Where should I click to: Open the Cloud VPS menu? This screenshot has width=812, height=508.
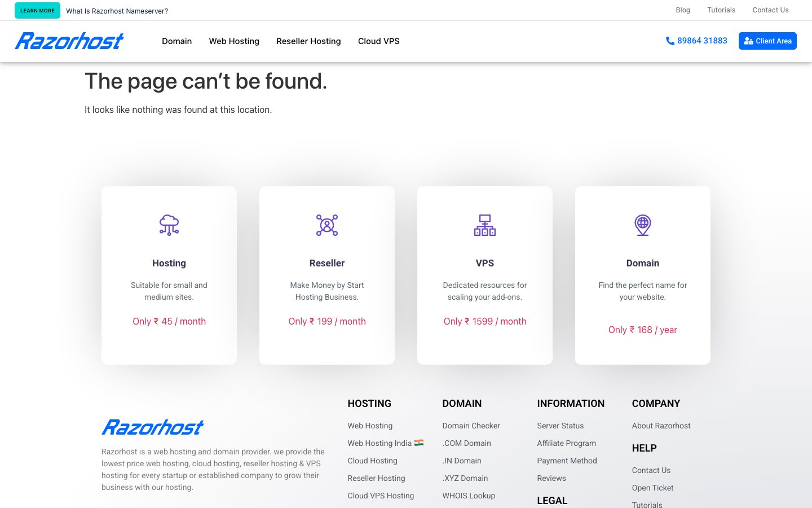pos(379,41)
